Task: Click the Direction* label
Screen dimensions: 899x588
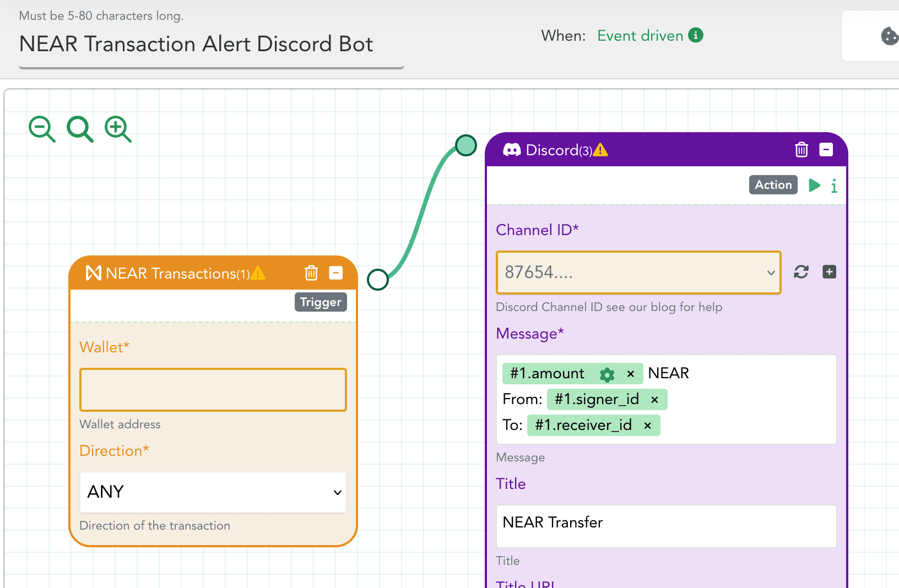Action: coord(114,450)
